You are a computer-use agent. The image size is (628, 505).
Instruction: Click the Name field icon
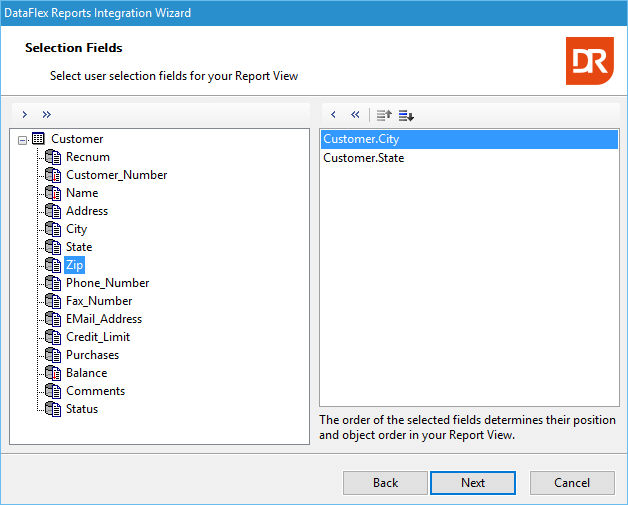(x=53, y=193)
